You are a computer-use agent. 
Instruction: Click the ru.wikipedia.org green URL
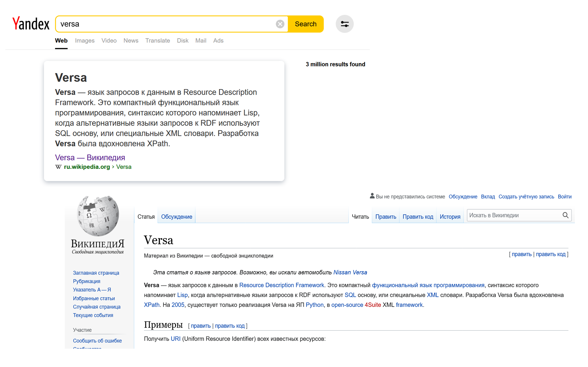coord(87,167)
